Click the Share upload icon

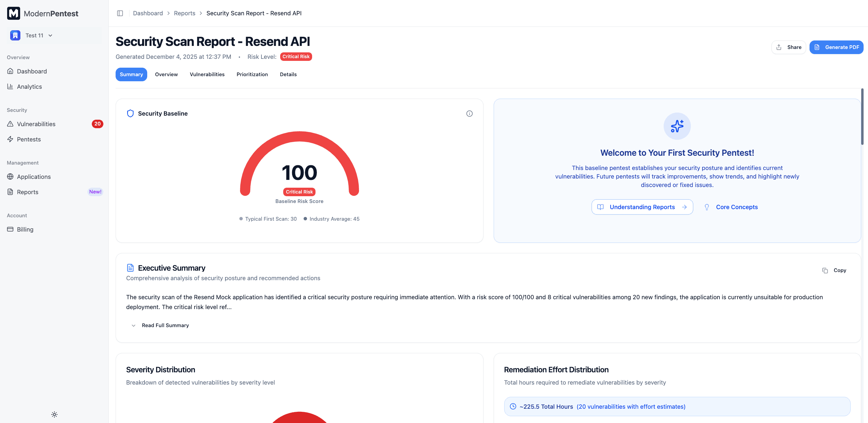click(779, 47)
